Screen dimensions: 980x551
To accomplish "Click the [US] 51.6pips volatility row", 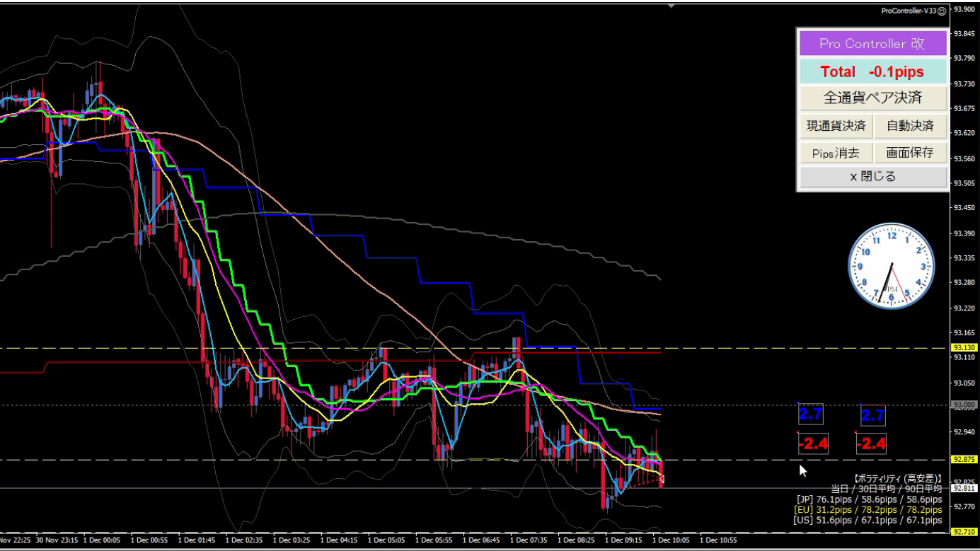I will pyautogui.click(x=868, y=520).
